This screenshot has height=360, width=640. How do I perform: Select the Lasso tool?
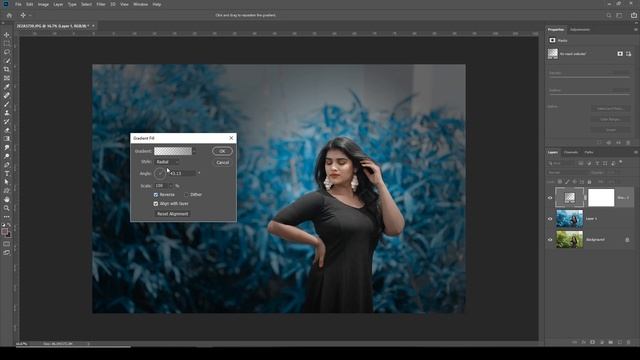click(7, 52)
